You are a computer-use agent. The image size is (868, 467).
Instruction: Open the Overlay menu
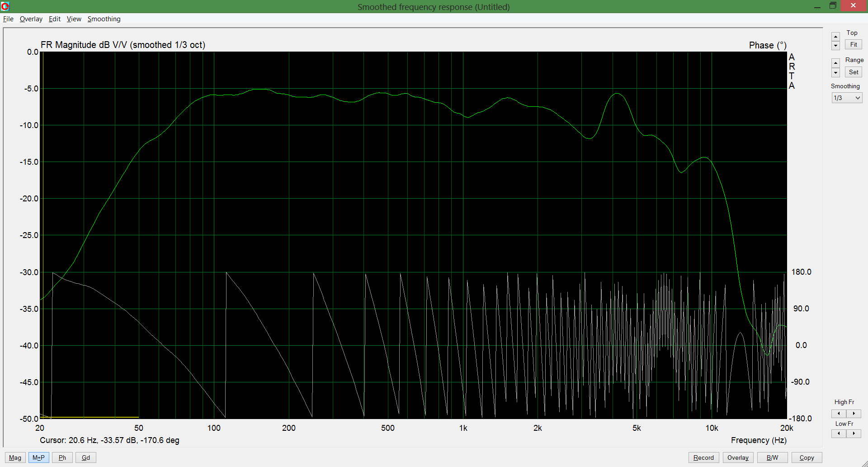click(31, 19)
